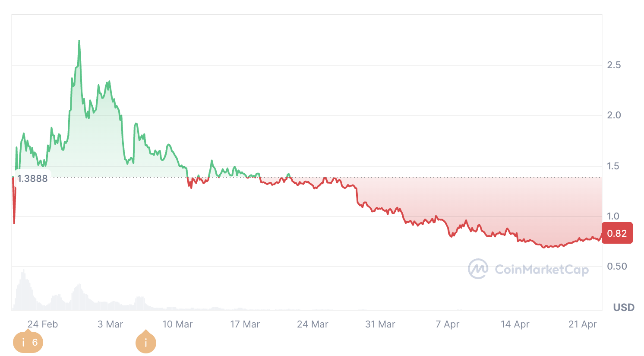Click the red 0.82 current price tag

(617, 233)
